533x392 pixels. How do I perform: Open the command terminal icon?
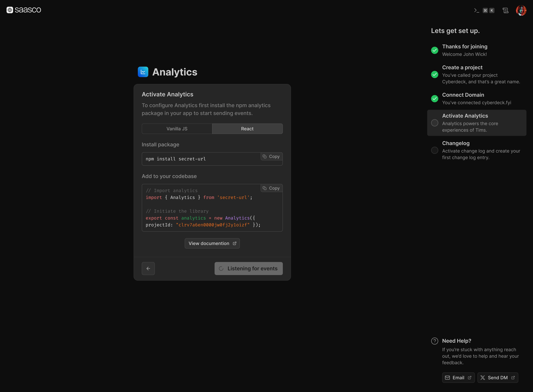476,10
